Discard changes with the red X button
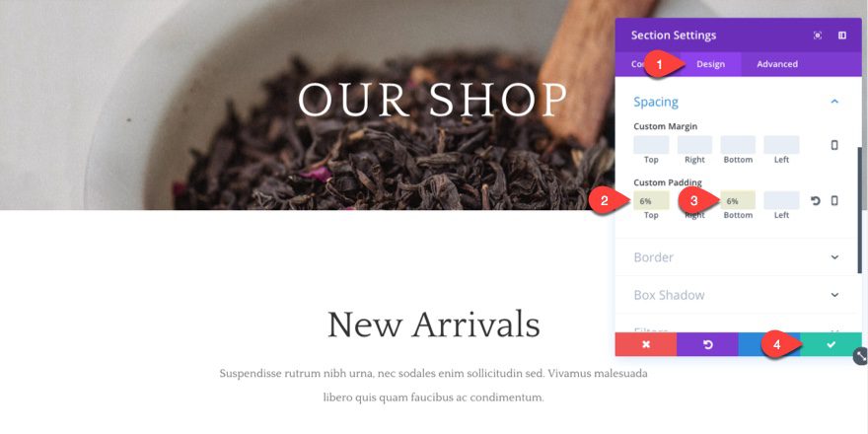The width and height of the screenshot is (868, 434). tap(646, 344)
